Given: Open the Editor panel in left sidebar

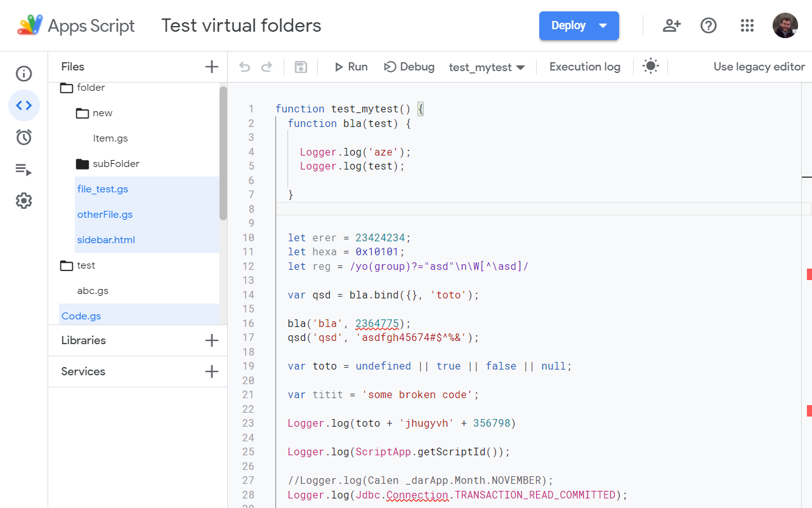Looking at the screenshot, I should 23,105.
